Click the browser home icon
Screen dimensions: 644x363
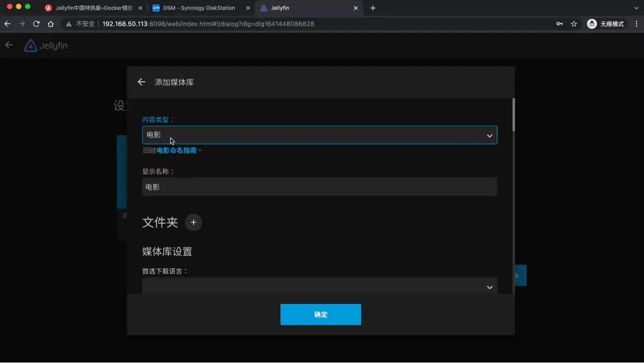[x=51, y=24]
